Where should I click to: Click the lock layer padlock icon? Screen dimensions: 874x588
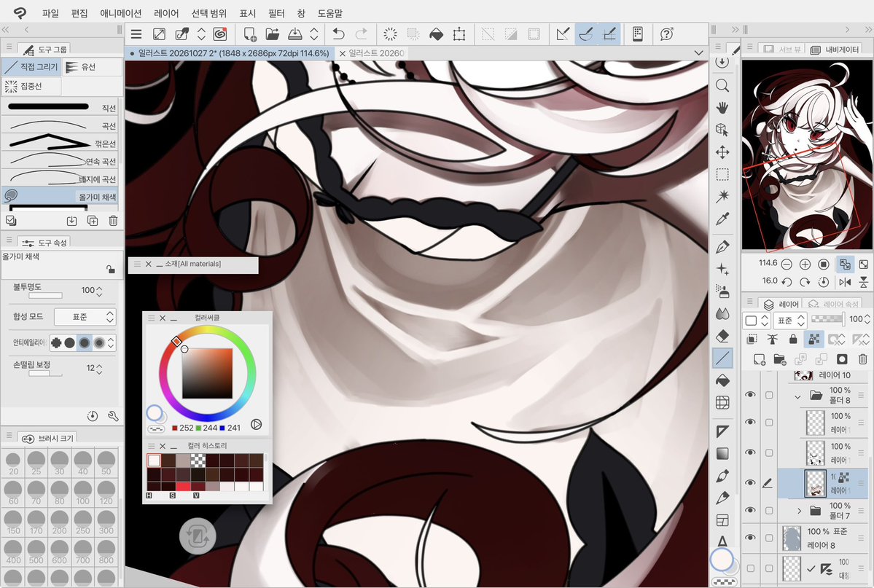point(792,338)
